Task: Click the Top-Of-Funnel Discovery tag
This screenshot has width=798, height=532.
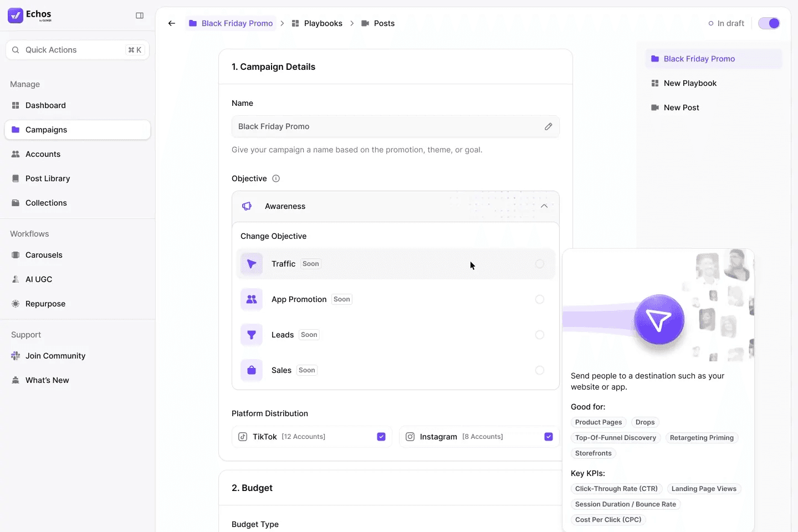Action: coord(616,438)
